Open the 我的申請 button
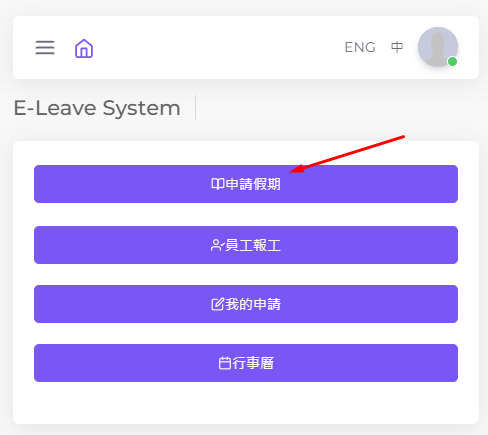The height and width of the screenshot is (435, 488). pyautogui.click(x=246, y=304)
